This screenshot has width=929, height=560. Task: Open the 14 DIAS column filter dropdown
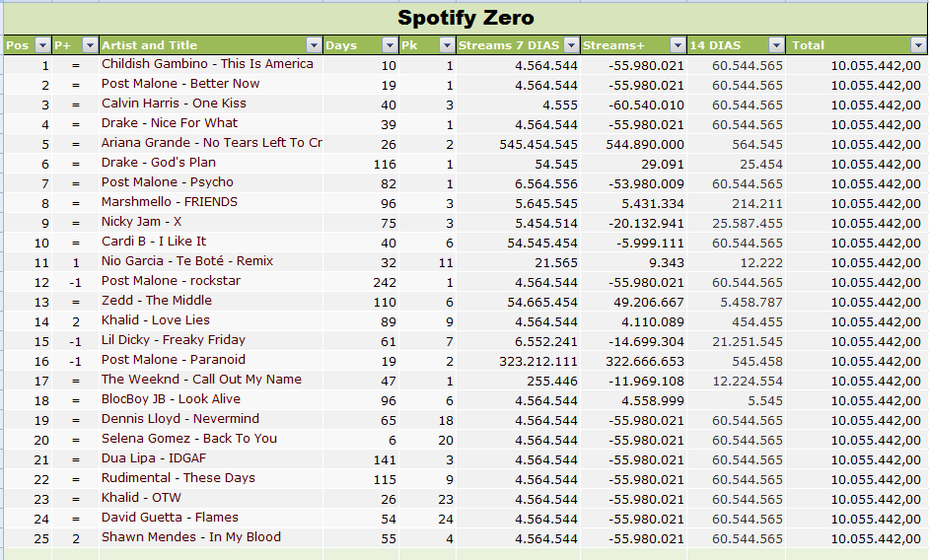tap(776, 45)
